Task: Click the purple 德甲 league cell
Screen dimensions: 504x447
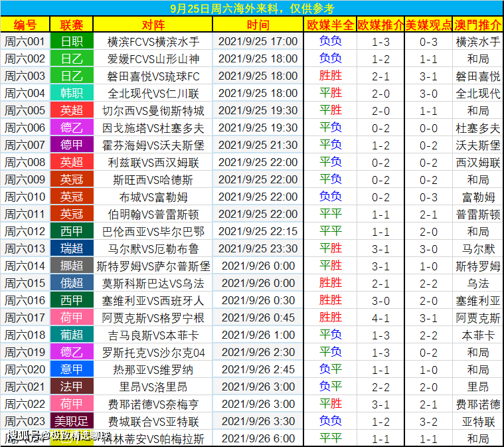Action: tap(72, 145)
